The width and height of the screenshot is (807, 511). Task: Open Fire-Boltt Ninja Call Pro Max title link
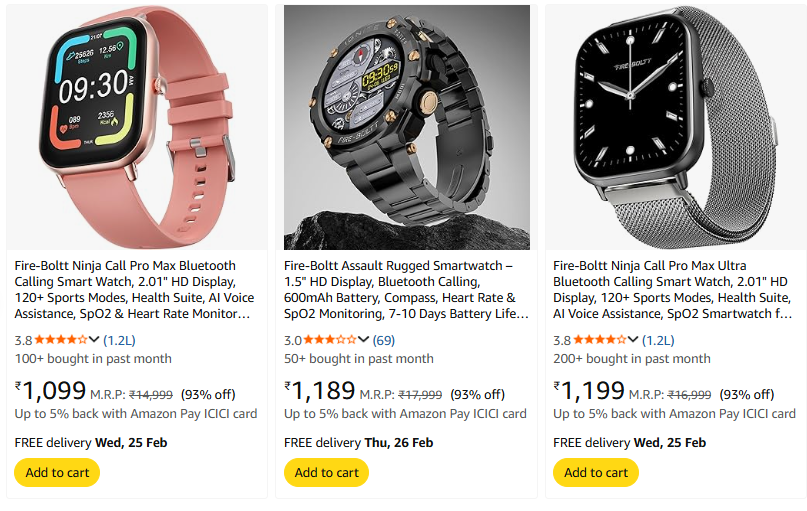135,290
